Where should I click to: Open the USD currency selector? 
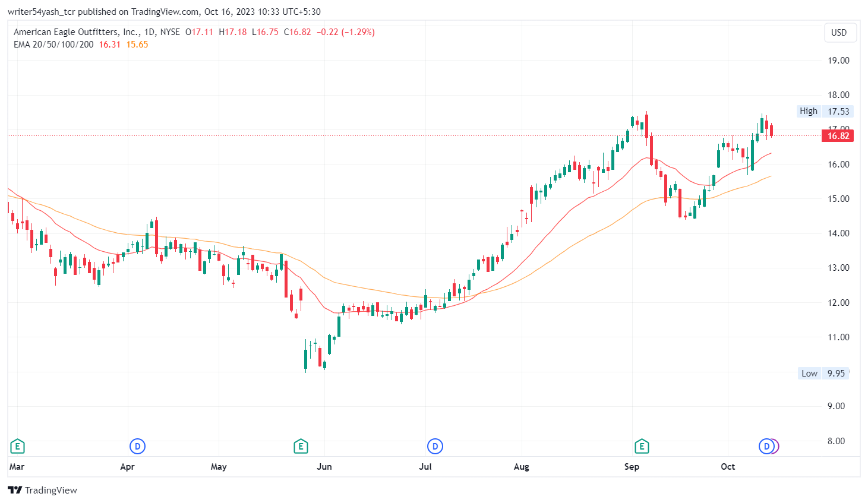839,33
